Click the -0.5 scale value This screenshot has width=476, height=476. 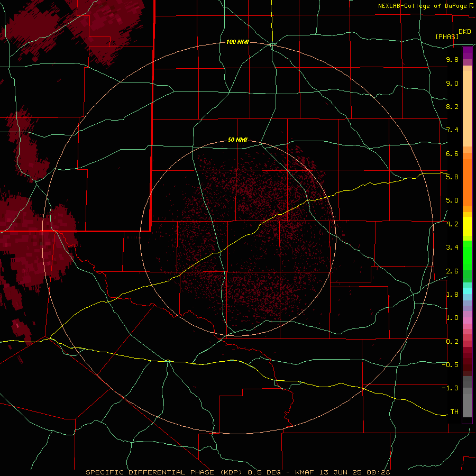(450, 365)
